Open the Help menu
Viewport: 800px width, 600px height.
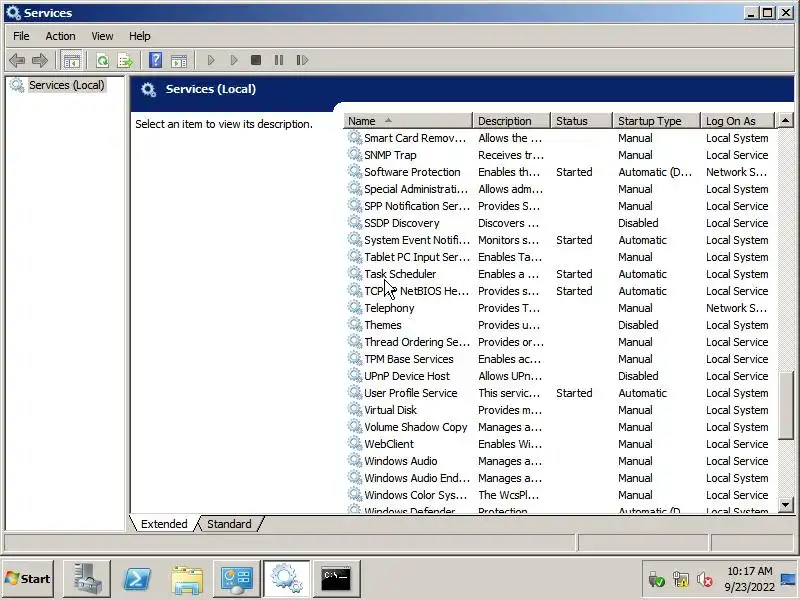pyautogui.click(x=139, y=36)
